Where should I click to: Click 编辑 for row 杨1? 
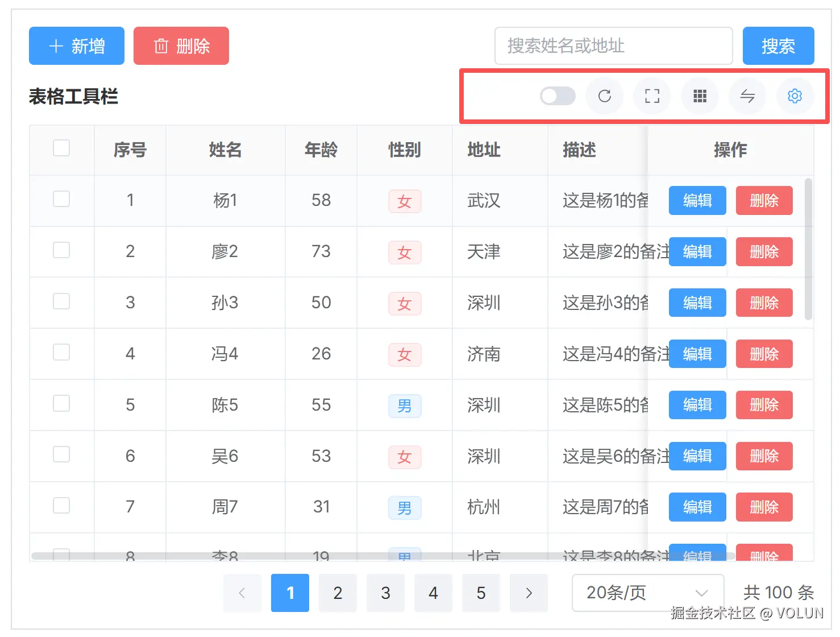click(x=697, y=201)
